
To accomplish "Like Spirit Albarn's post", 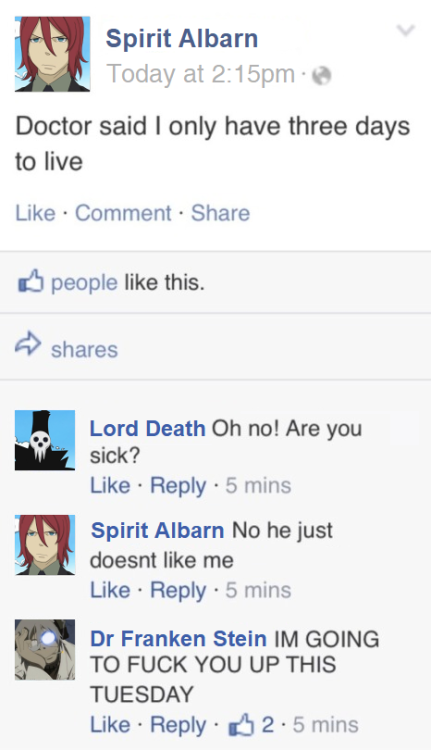I will tap(35, 213).
